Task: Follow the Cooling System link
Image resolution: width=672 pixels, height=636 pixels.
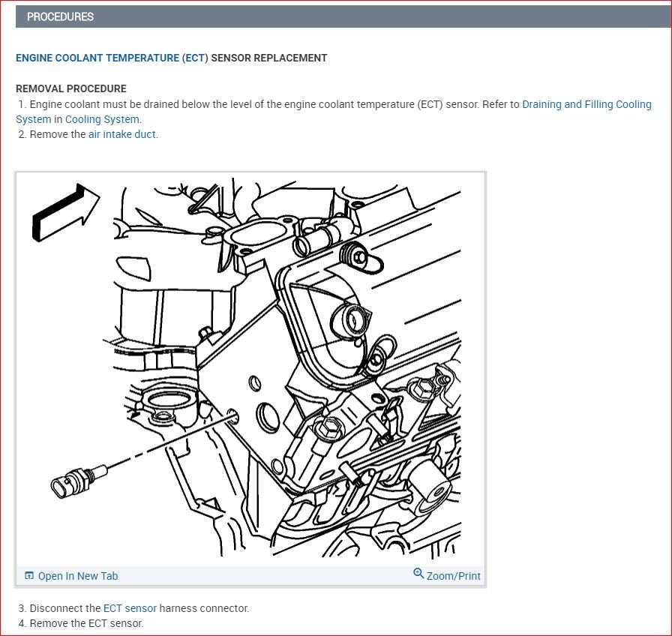Action: click(x=102, y=119)
